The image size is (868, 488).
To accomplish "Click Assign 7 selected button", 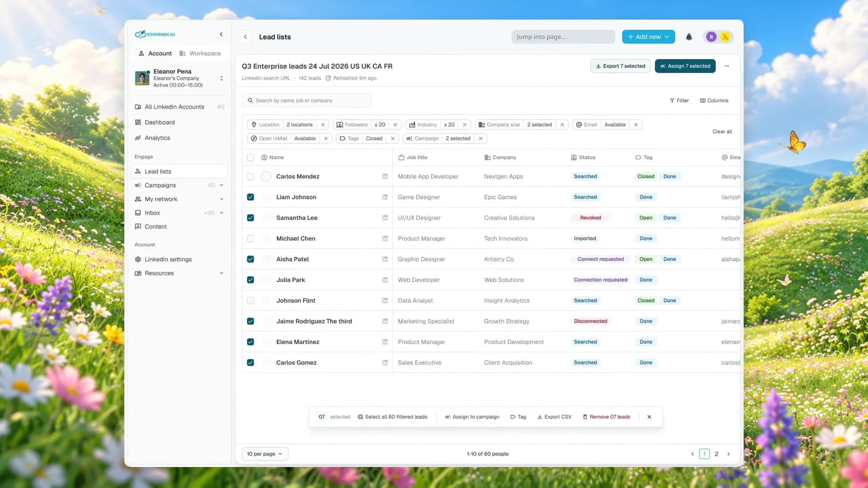I will point(685,66).
